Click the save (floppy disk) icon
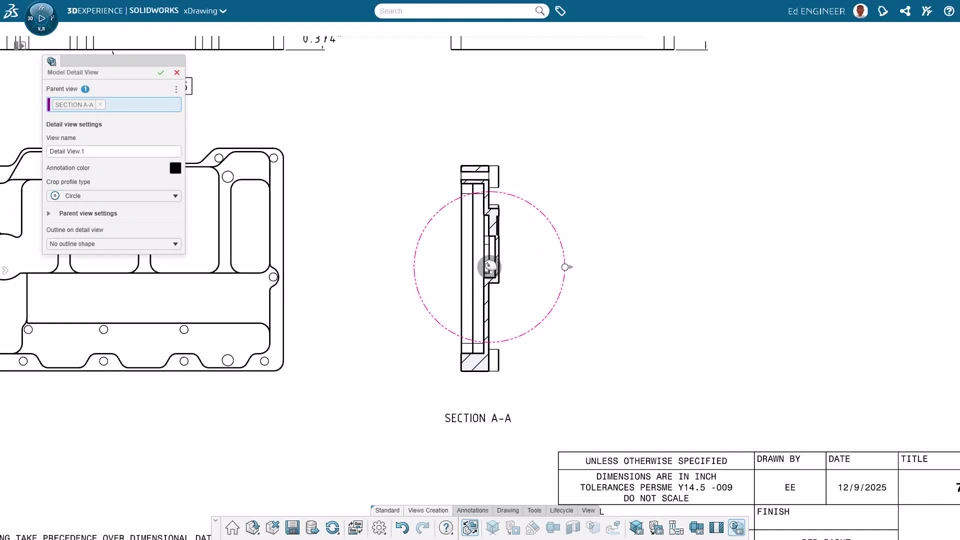Image resolution: width=960 pixels, height=540 pixels. pyautogui.click(x=292, y=528)
